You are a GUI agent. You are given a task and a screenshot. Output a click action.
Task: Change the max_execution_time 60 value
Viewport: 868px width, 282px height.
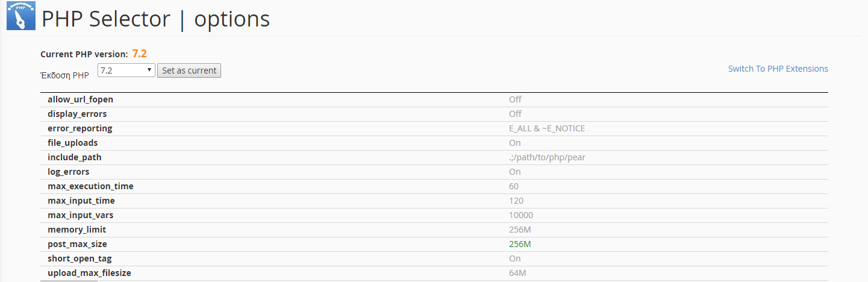point(513,186)
